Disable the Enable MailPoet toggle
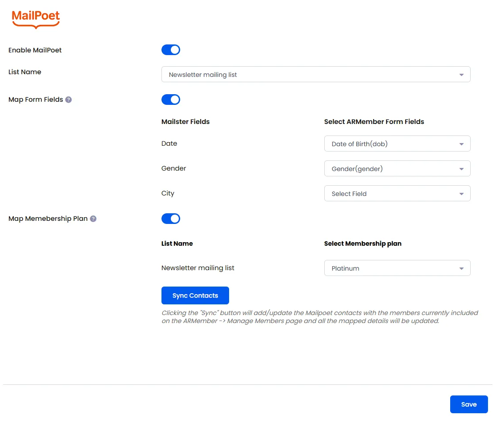This screenshot has height=427, width=504. pos(171,50)
